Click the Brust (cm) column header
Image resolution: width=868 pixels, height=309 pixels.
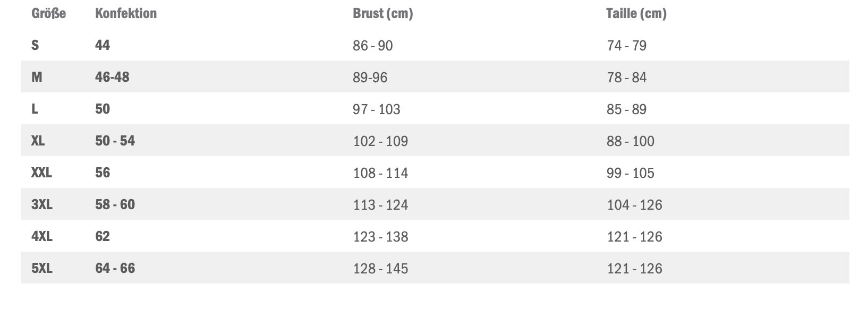point(382,14)
